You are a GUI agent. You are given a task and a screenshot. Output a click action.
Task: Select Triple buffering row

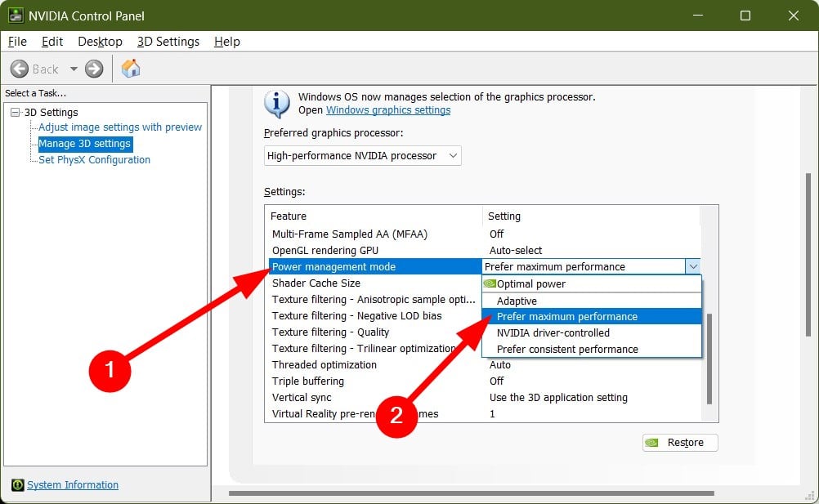(x=484, y=381)
